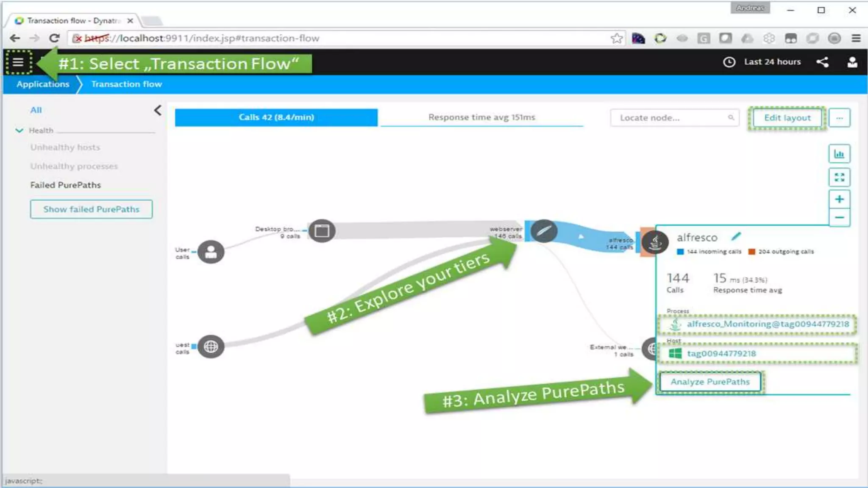This screenshot has width=868, height=488.
Task: Click the Analyze PurePaths button
Action: point(710,382)
